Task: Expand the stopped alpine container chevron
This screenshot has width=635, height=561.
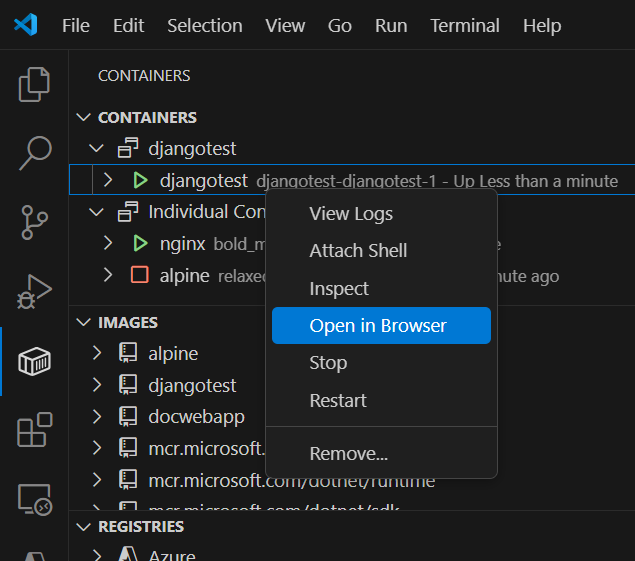Action: [108, 275]
